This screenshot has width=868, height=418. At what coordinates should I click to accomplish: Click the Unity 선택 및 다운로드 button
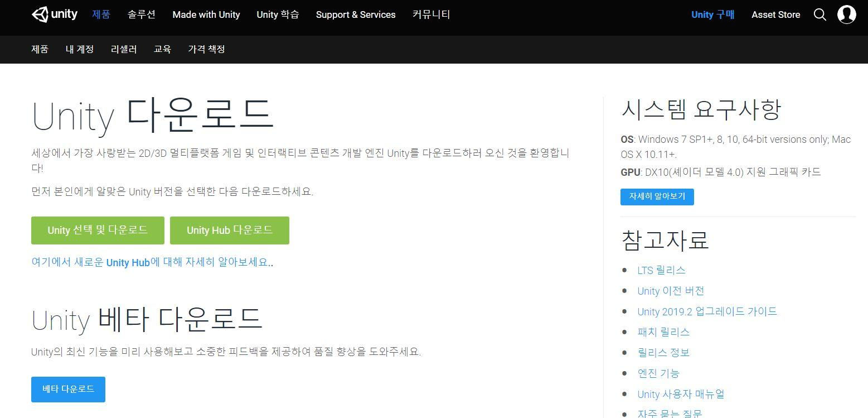(98, 230)
